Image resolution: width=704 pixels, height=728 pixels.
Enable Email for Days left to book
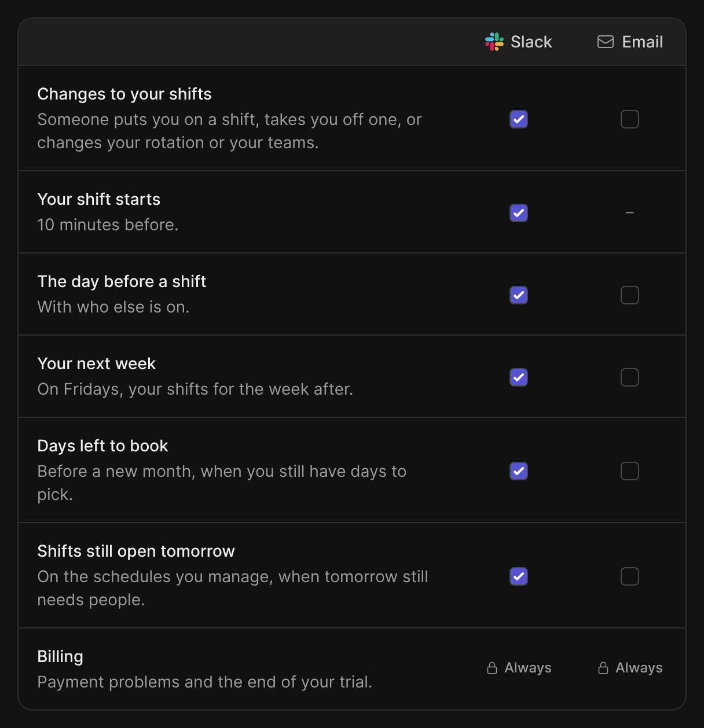click(630, 471)
